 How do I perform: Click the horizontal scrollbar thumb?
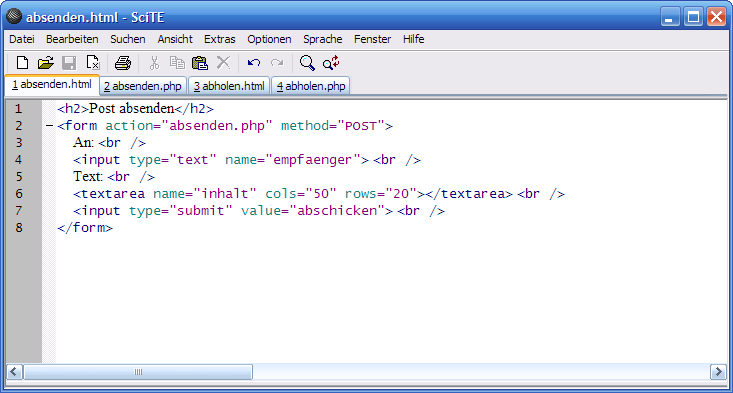click(138, 372)
